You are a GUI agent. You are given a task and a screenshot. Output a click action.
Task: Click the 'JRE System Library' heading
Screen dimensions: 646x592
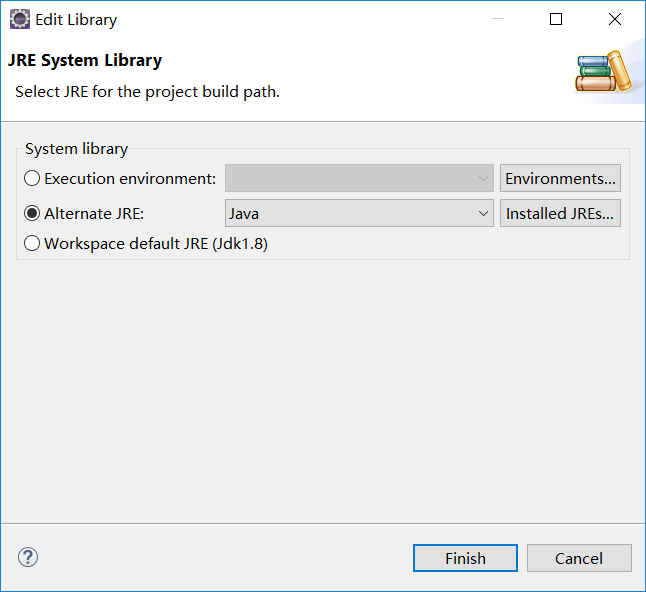click(85, 60)
